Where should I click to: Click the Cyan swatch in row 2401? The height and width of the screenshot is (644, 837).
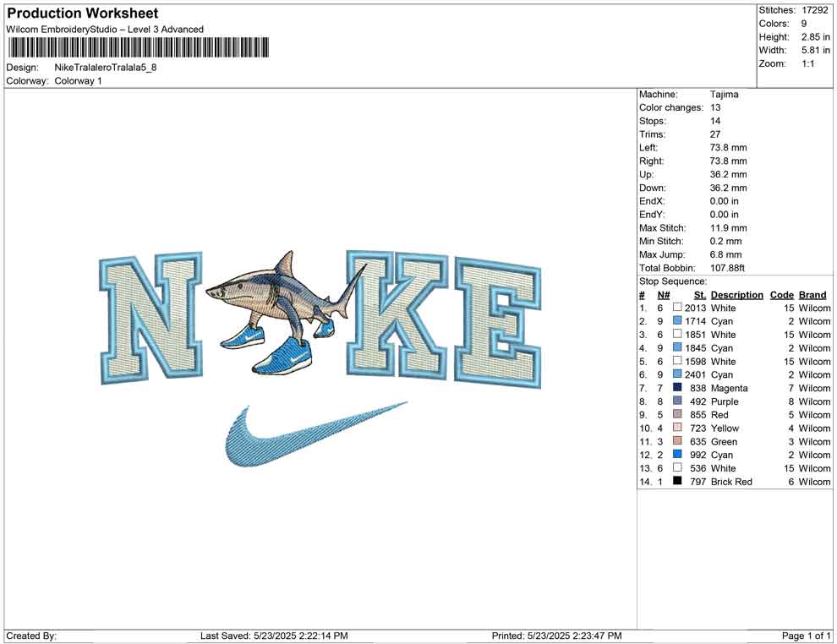point(677,374)
